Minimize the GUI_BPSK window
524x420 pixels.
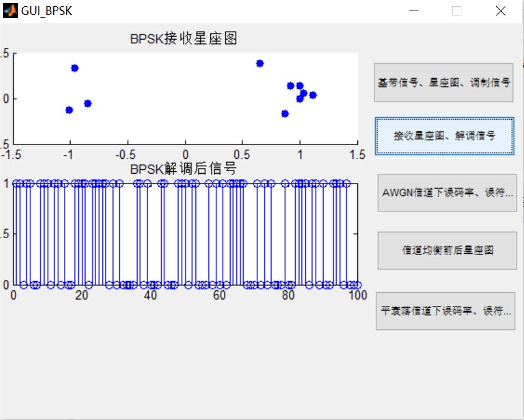coord(414,11)
